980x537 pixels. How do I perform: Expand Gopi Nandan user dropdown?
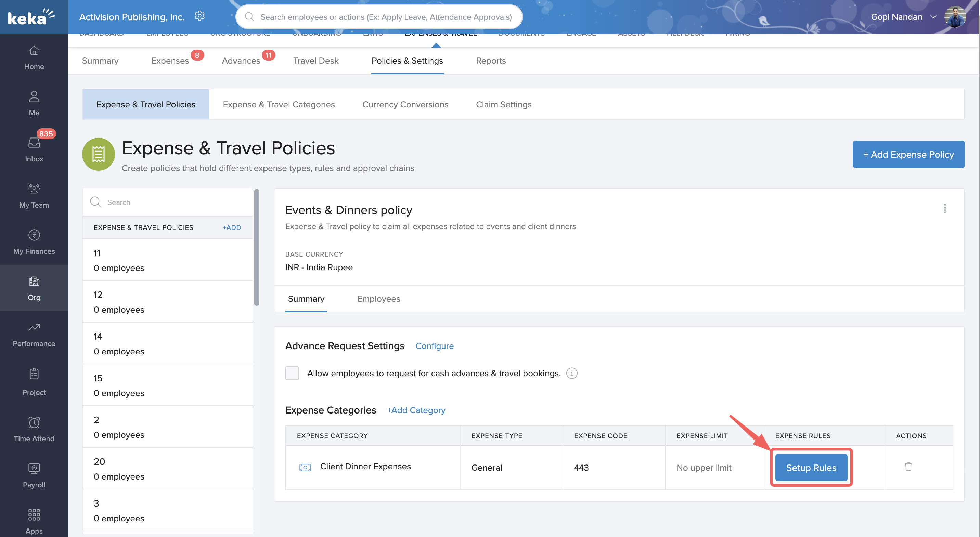[933, 17]
